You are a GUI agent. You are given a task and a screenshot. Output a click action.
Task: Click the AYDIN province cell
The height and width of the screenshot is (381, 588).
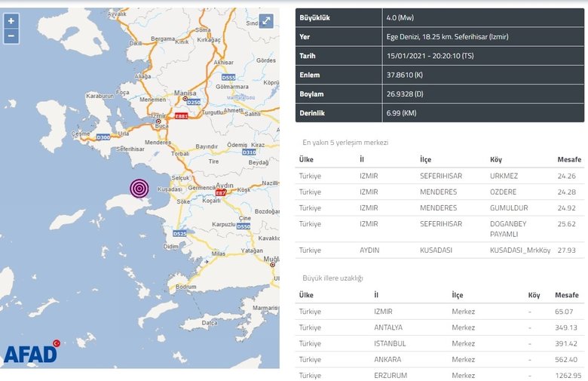click(x=369, y=250)
